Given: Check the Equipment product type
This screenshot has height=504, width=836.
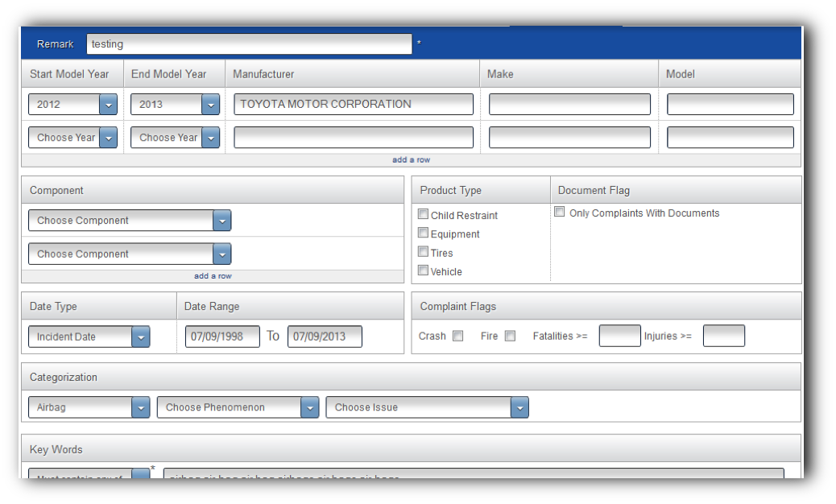Looking at the screenshot, I should [x=424, y=233].
